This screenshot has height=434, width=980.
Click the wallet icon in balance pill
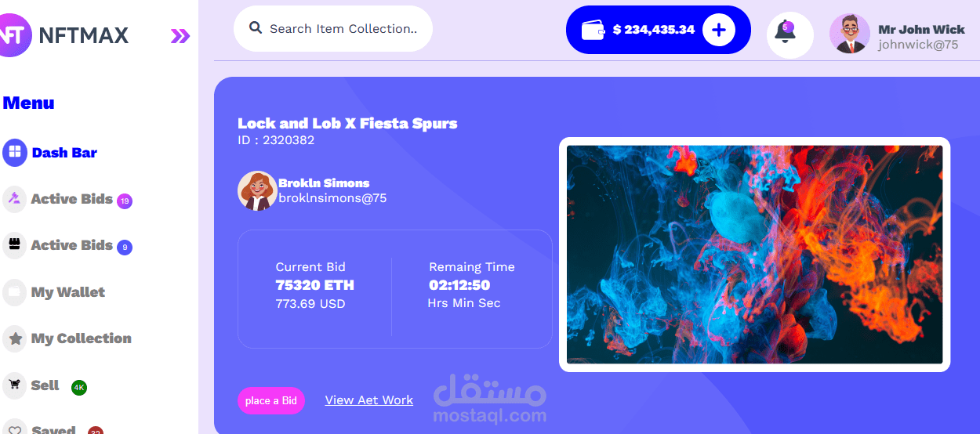(593, 30)
